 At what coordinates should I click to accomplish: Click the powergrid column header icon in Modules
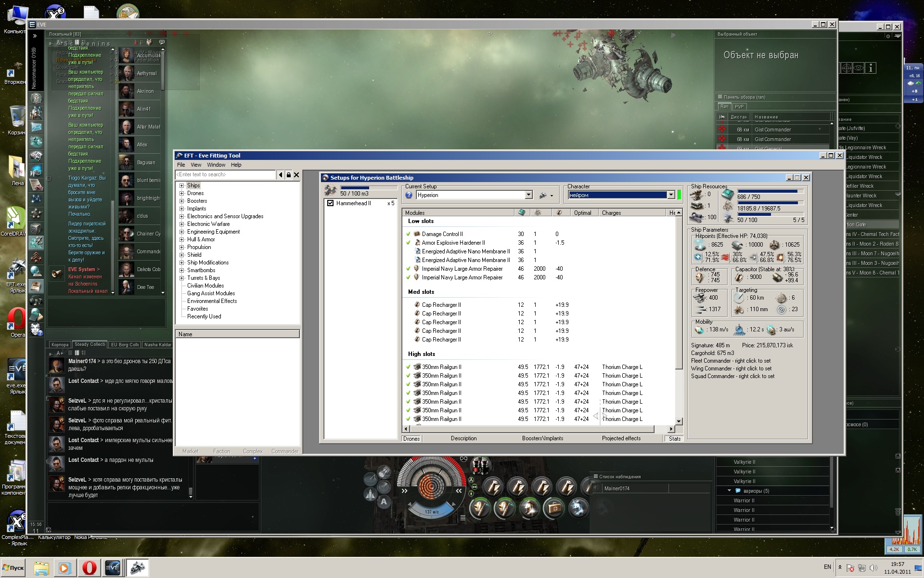coord(538,212)
